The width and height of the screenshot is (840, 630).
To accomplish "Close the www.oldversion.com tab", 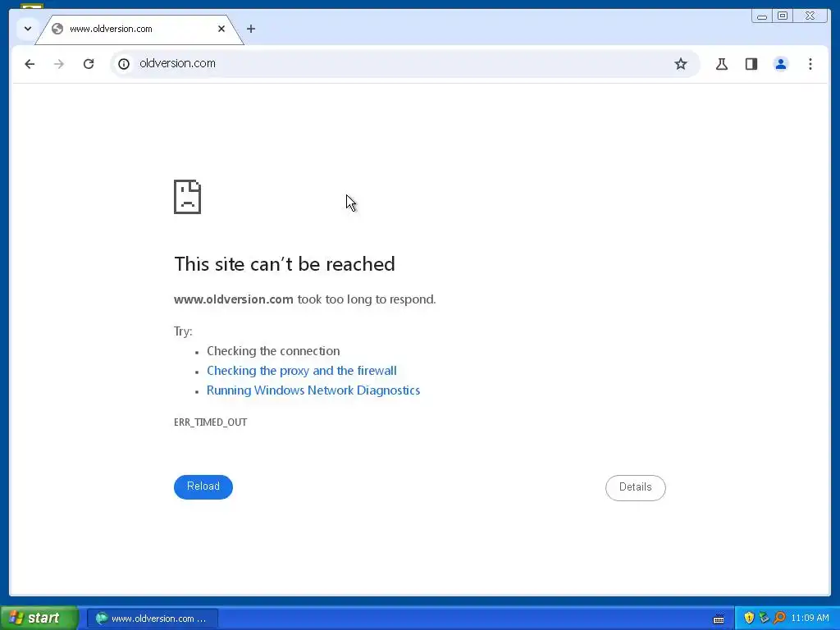I will (221, 29).
